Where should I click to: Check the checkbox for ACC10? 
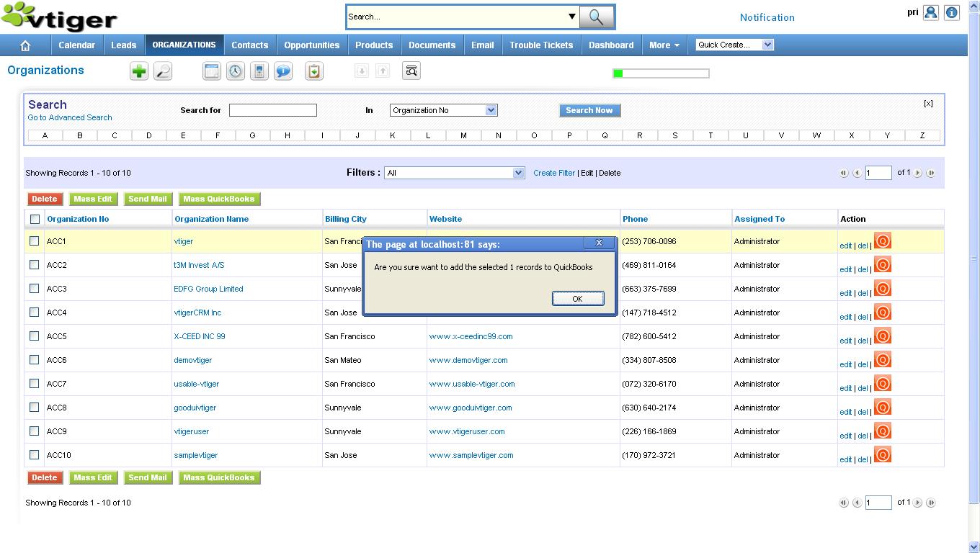point(34,455)
